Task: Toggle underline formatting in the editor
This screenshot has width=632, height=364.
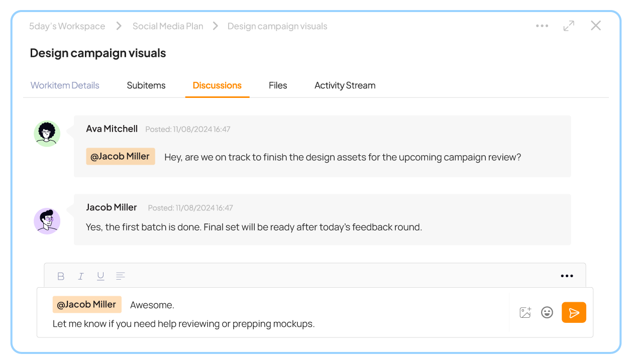Action: click(100, 276)
